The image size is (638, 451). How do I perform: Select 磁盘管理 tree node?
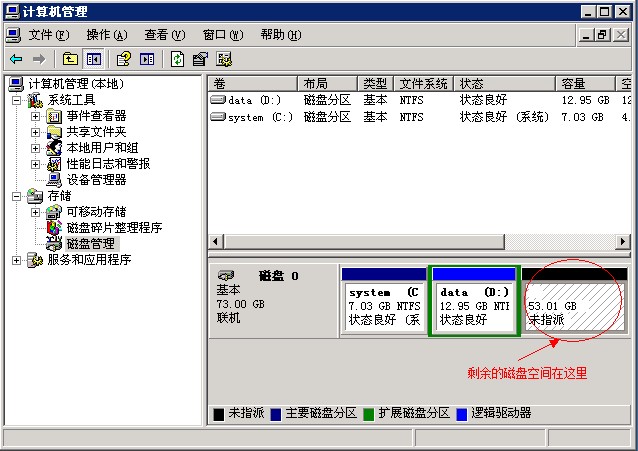90,244
